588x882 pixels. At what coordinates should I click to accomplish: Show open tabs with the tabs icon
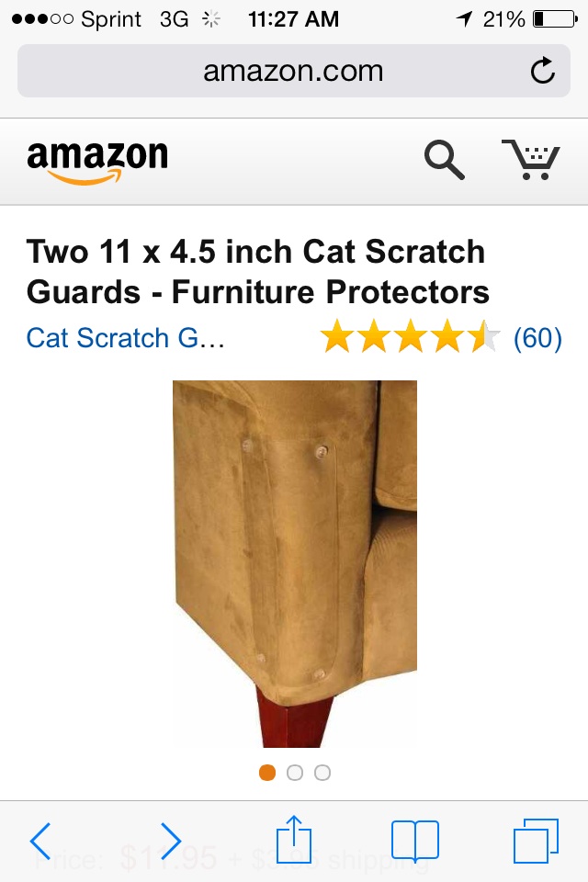pos(536,841)
